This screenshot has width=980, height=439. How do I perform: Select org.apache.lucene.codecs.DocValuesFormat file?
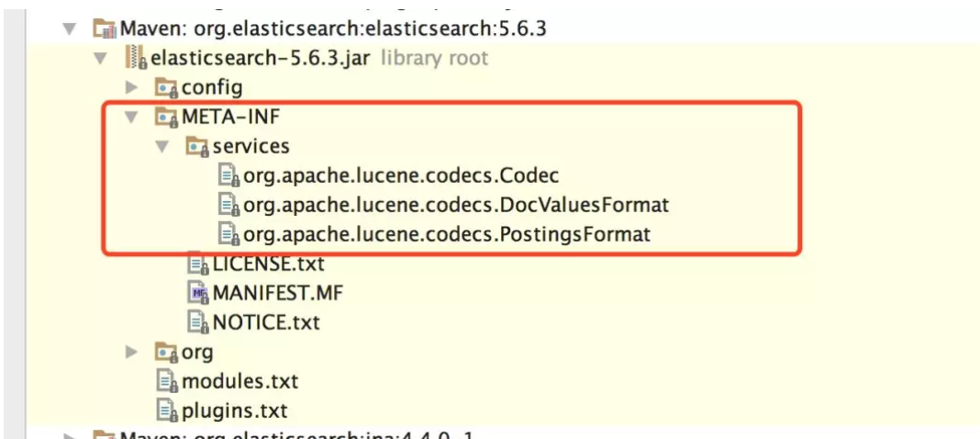(444, 205)
